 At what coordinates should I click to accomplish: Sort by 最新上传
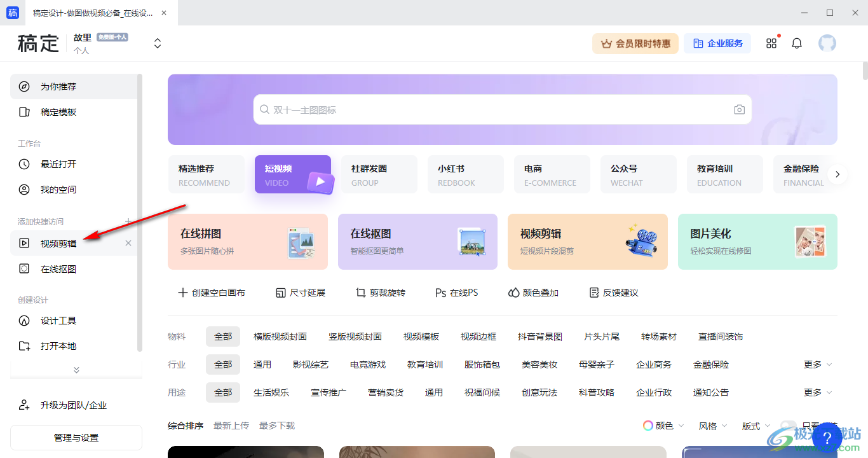(231, 426)
